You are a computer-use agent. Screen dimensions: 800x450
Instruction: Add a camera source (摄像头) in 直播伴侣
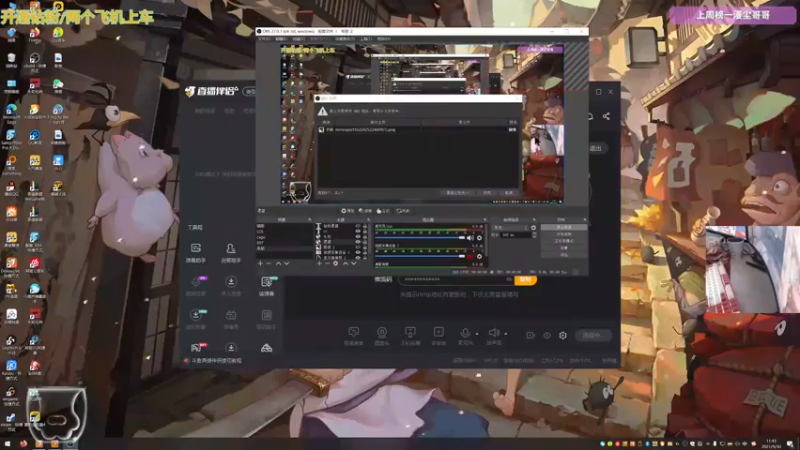(x=382, y=336)
